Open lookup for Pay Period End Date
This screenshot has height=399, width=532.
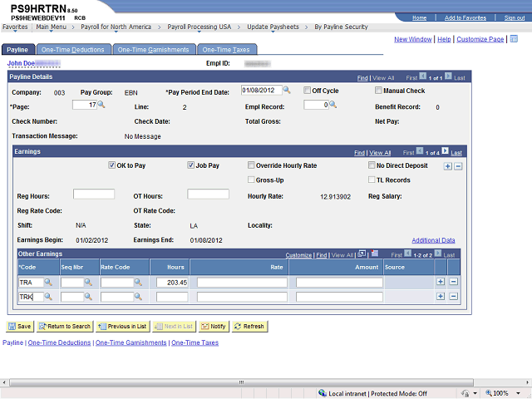tap(287, 91)
